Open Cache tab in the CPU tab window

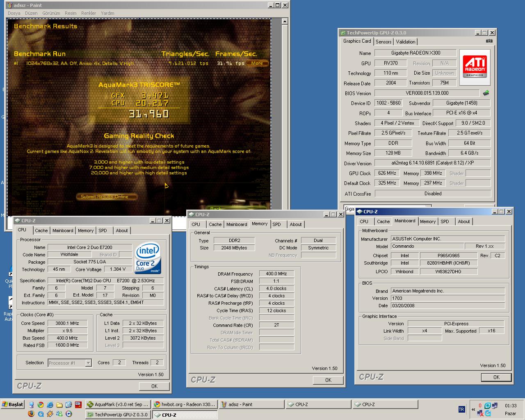(x=41, y=231)
